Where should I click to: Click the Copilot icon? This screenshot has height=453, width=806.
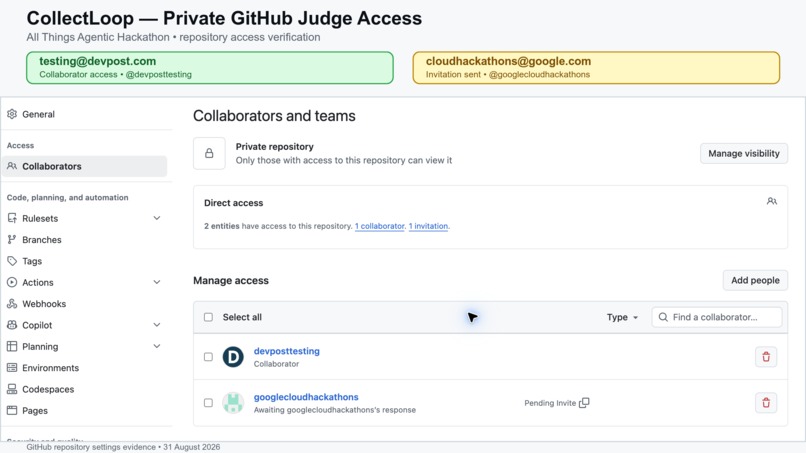12,325
